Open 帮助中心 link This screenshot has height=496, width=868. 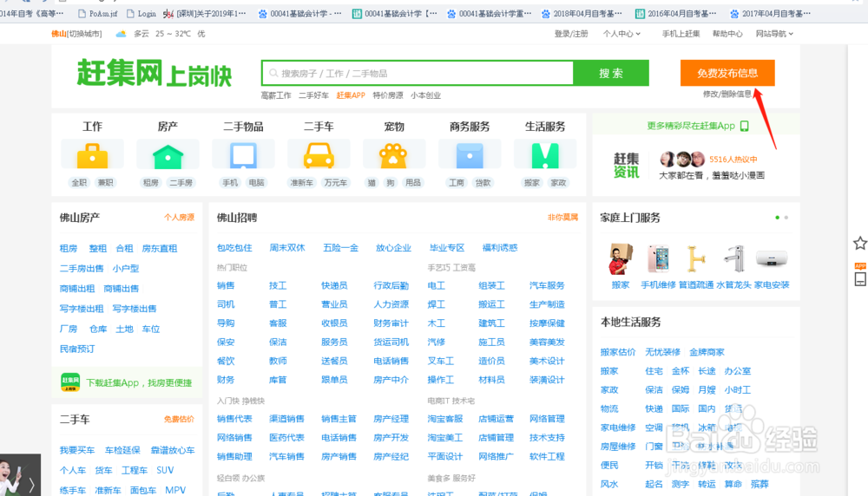(727, 34)
